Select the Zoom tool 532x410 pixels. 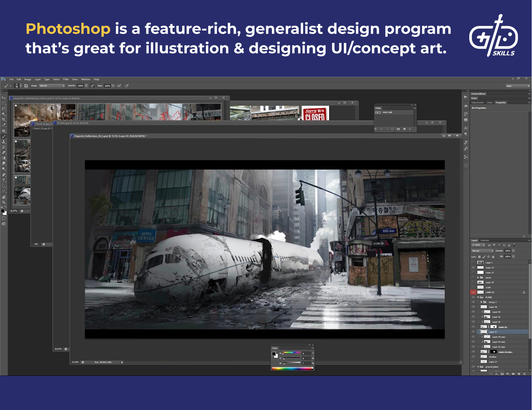tap(4, 202)
